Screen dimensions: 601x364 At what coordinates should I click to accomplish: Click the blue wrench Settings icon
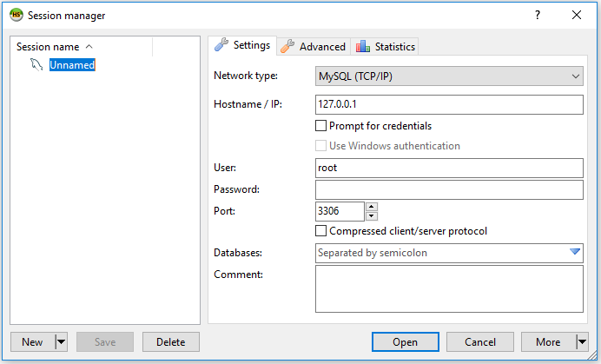(x=221, y=45)
